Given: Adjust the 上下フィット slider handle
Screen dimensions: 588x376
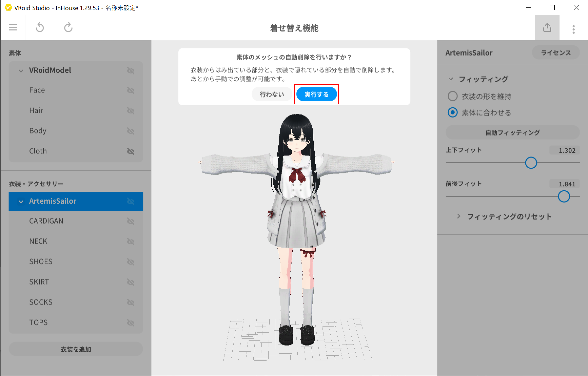Looking at the screenshot, I should 531,163.
